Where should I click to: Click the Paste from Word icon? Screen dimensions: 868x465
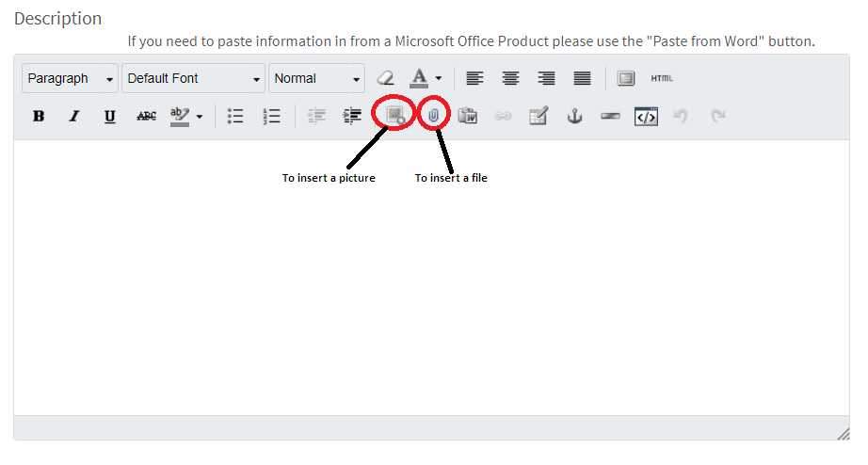468,116
